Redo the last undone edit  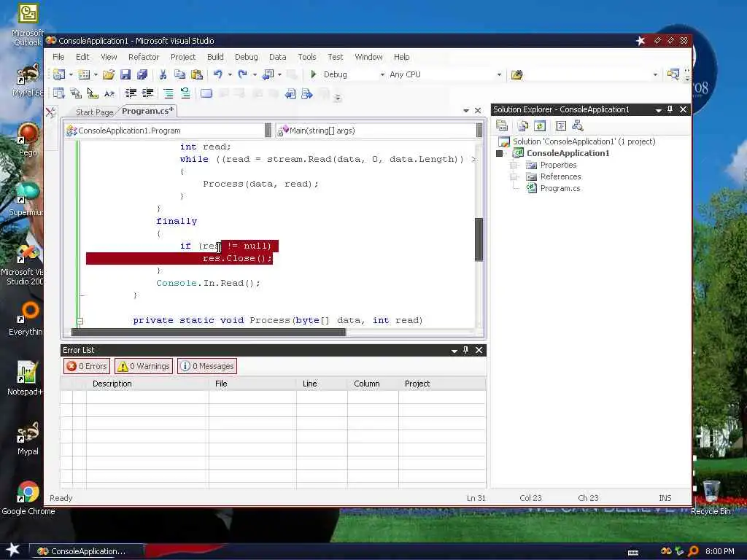pyautogui.click(x=242, y=74)
